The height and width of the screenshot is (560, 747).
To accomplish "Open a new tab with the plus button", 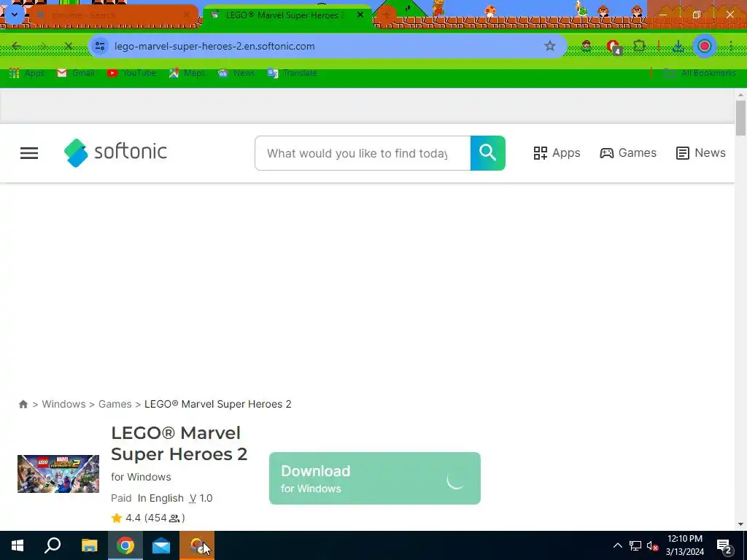I will (386, 15).
